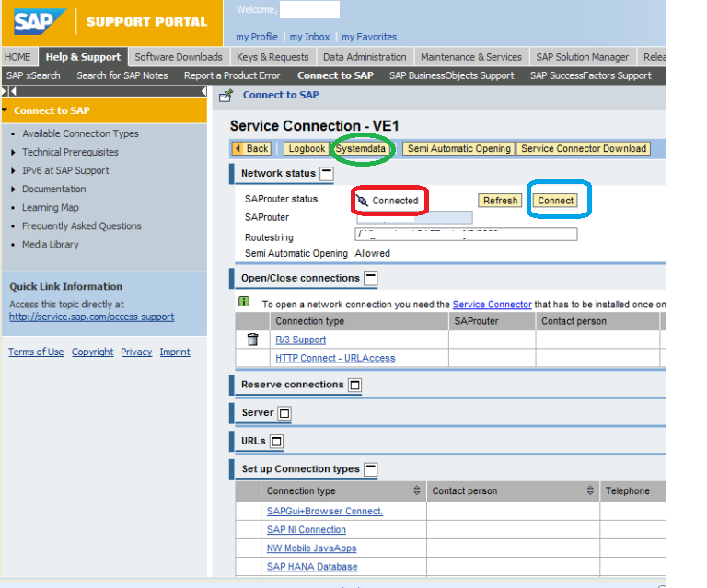Expand the Server section
This screenshot has height=588, width=707.
[284, 413]
